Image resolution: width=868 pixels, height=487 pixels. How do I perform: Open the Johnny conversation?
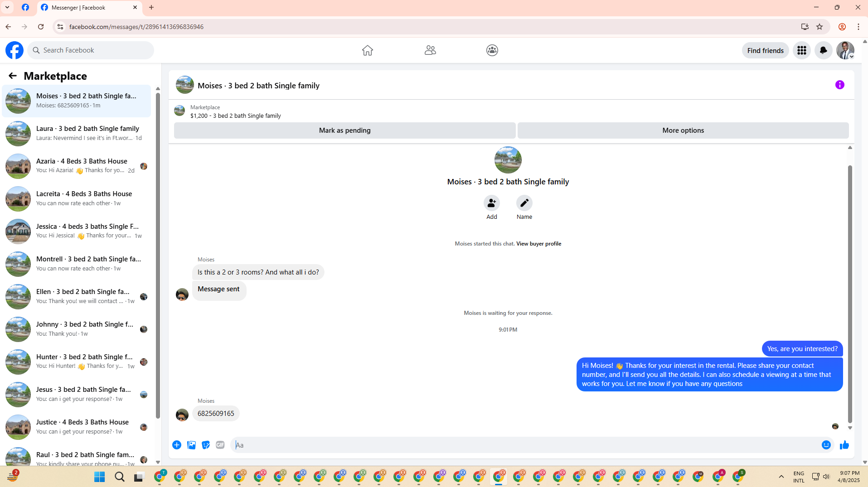coord(76,329)
